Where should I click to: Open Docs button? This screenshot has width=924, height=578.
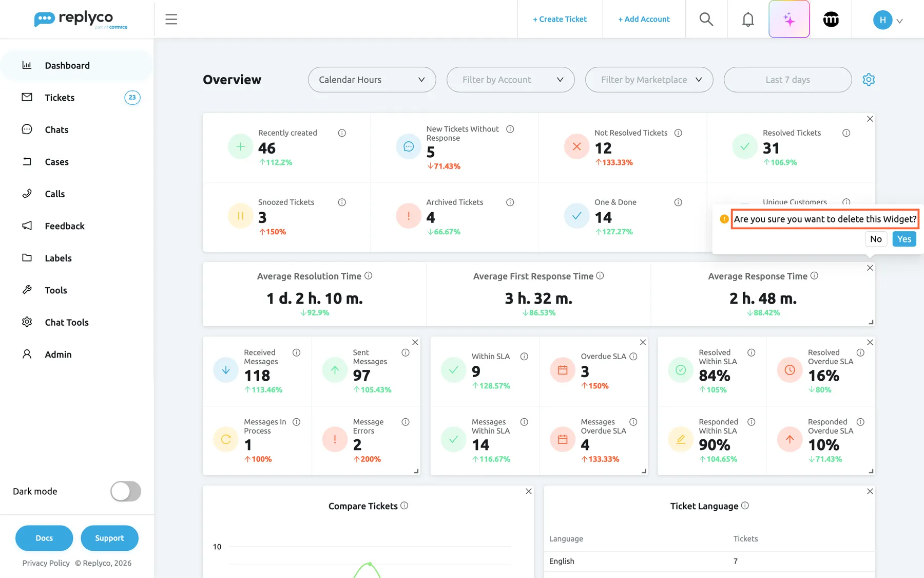pos(44,538)
